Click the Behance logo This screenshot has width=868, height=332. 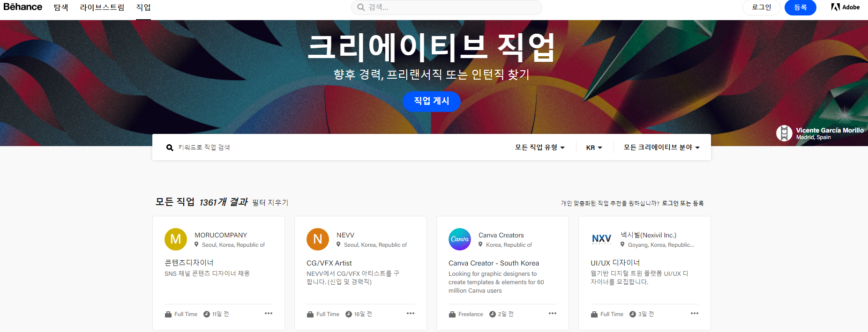tap(22, 7)
